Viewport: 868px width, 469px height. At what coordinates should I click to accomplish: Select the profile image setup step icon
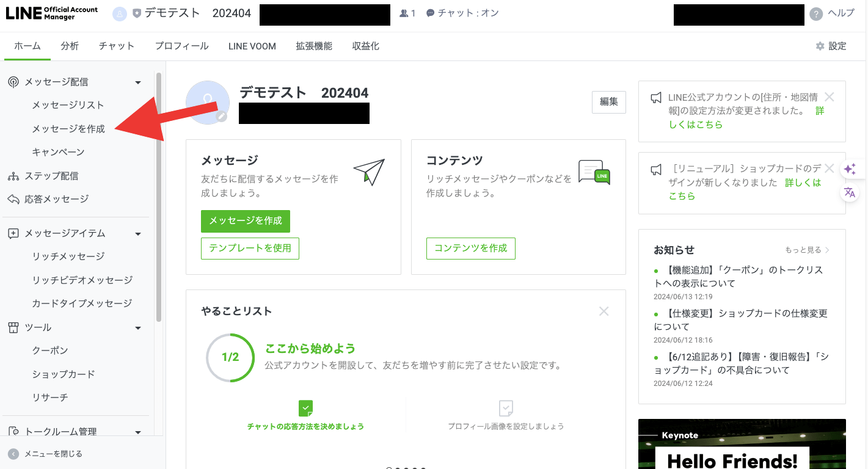pos(506,408)
